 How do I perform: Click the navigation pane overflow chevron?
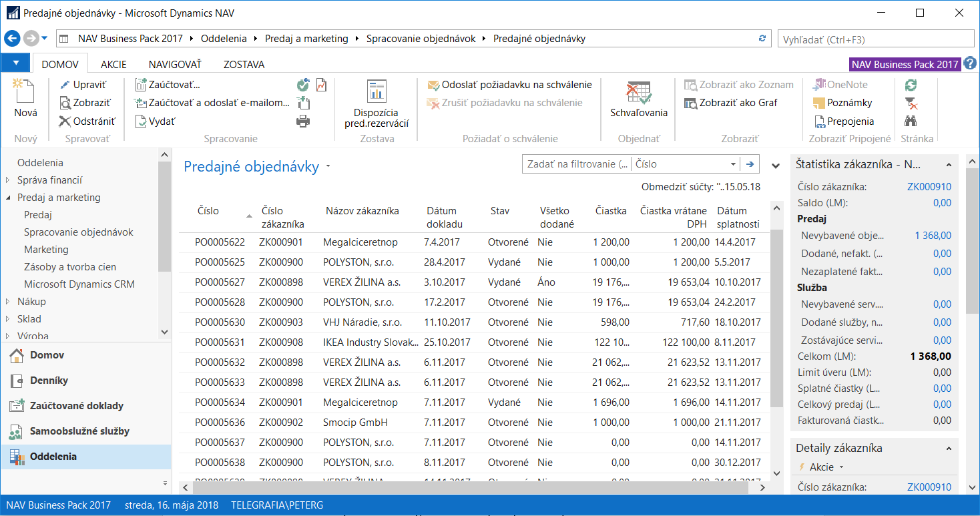(165, 482)
